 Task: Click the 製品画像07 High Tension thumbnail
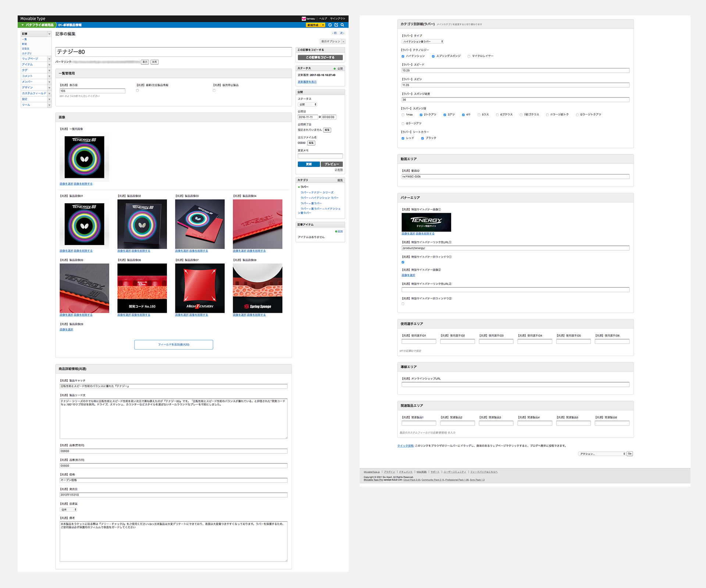(200, 288)
